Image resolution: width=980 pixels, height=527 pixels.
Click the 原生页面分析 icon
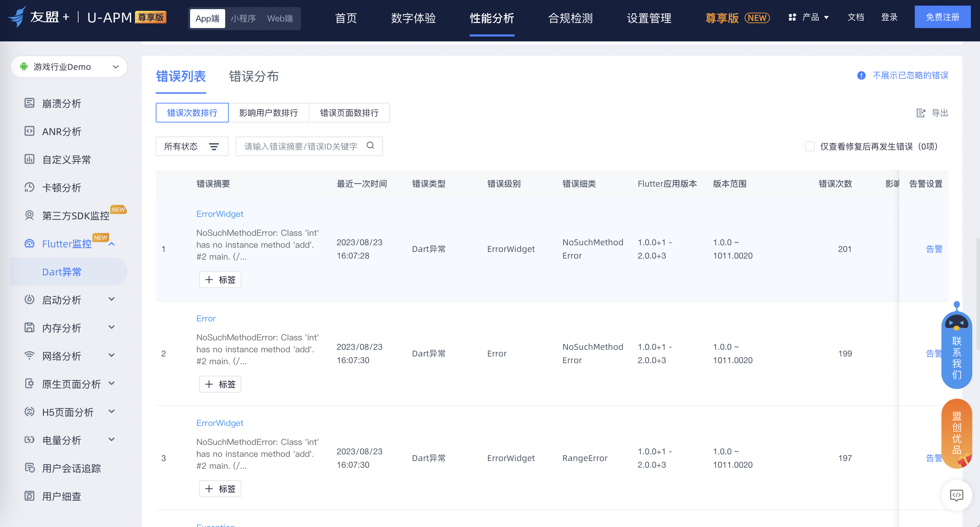29,383
